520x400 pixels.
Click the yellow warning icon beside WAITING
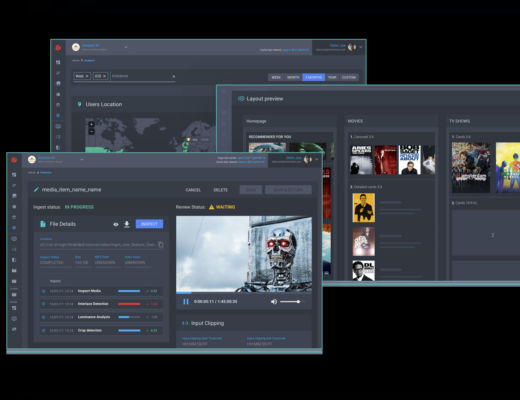coord(211,207)
